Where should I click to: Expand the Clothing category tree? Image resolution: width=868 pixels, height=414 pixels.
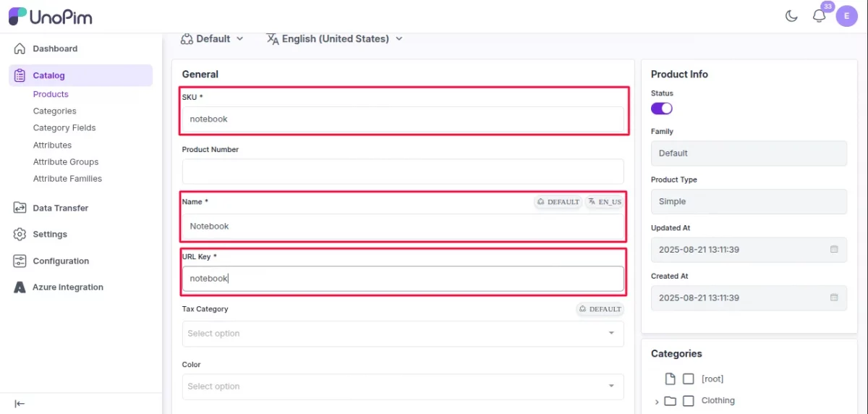[x=657, y=402]
